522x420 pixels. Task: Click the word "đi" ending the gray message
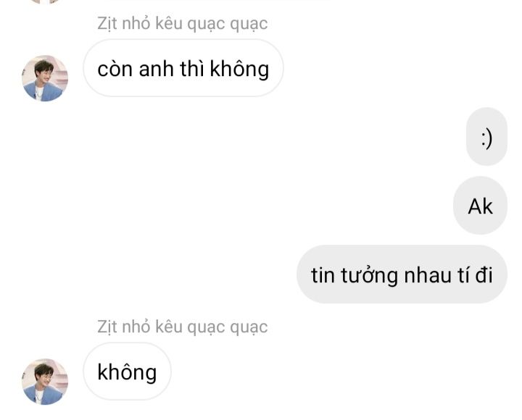click(x=484, y=275)
